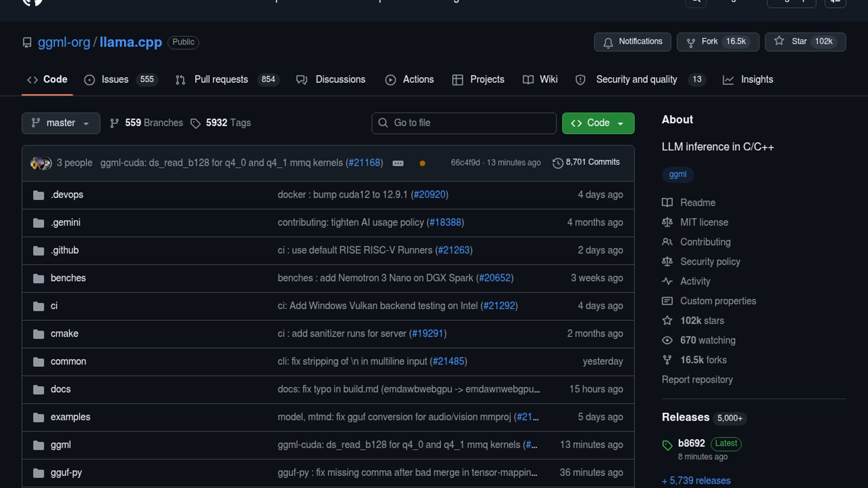
Task: Click the Go to file search field
Action: pyautogui.click(x=464, y=123)
